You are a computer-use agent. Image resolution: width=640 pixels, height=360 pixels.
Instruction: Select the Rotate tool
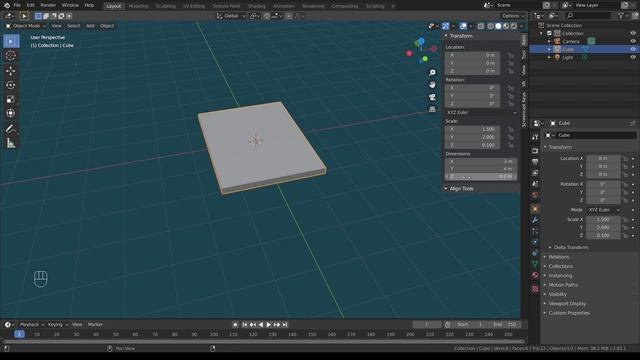[11, 85]
